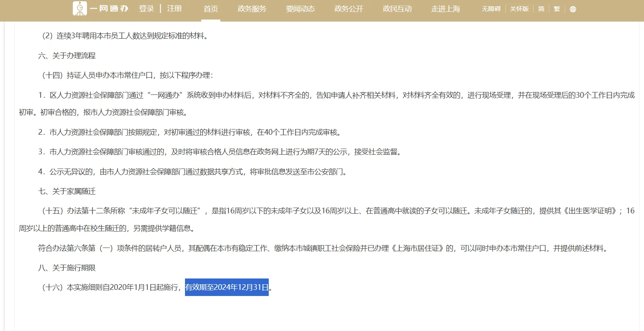
Task: Click paragraph starting （十五）办法第十二条所称
Action: 326,219
